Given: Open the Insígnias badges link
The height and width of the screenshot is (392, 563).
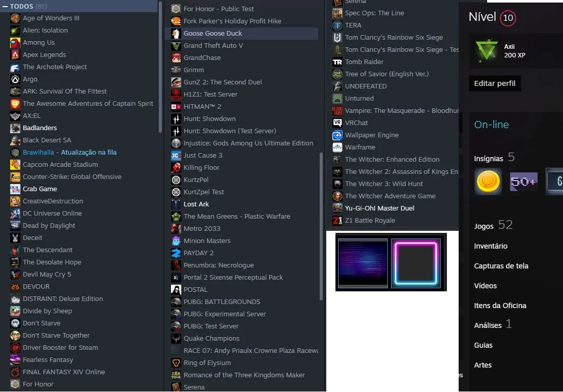Looking at the screenshot, I should (488, 159).
